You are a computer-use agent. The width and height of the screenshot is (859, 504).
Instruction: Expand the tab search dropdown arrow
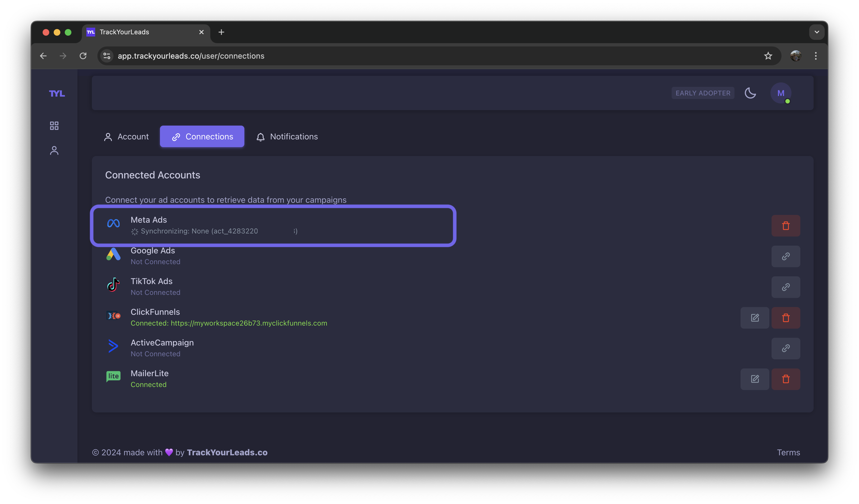pos(816,32)
